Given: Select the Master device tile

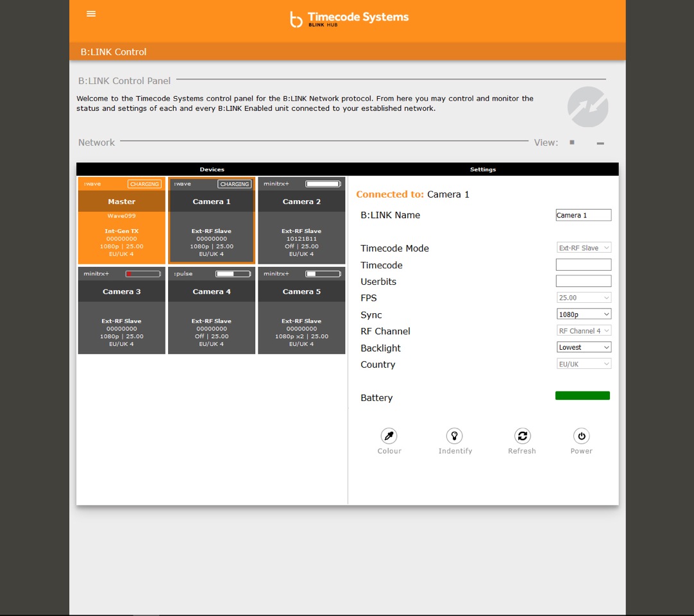Looking at the screenshot, I should (122, 221).
